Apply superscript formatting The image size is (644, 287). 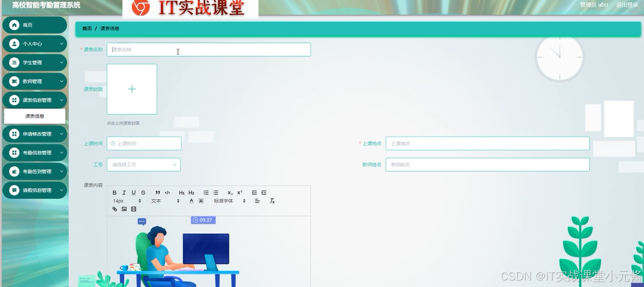coord(239,193)
